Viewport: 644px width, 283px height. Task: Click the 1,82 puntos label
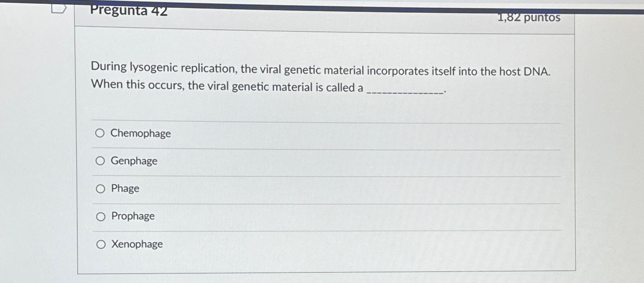click(x=528, y=17)
